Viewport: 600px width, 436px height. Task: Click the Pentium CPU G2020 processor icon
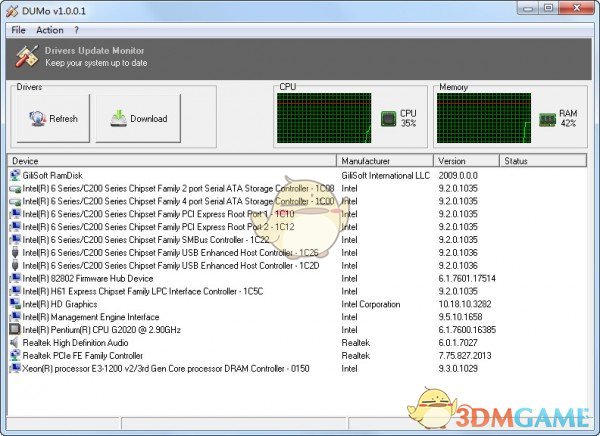point(15,329)
